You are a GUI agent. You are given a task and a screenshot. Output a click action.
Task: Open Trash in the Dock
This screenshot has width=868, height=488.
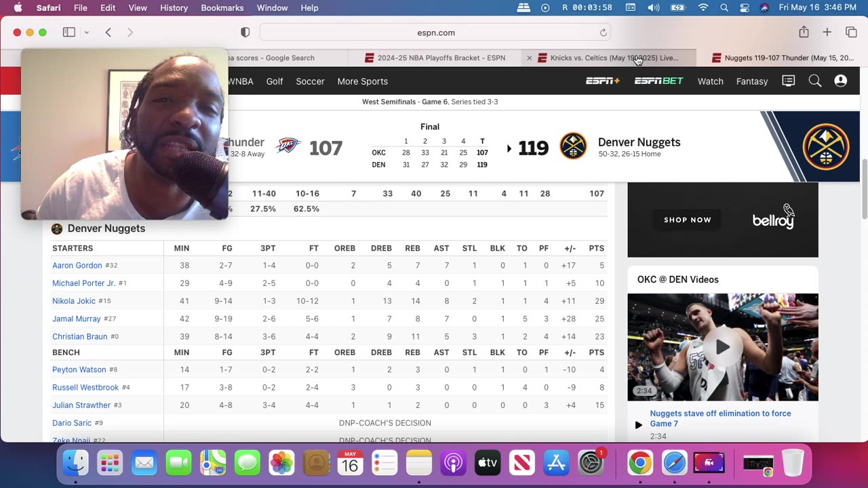[x=792, y=463]
